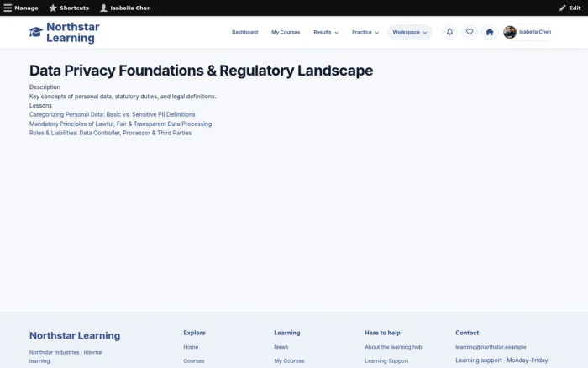The height and width of the screenshot is (368, 588).
Task: Click footer Northstar Learning title
Action: coord(75,336)
